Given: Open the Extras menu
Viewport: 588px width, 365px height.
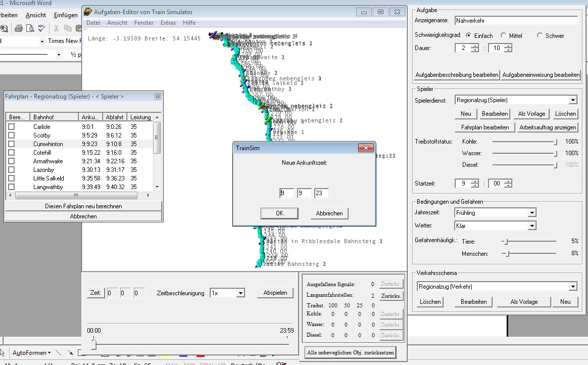Looking at the screenshot, I should pyautogui.click(x=168, y=23).
